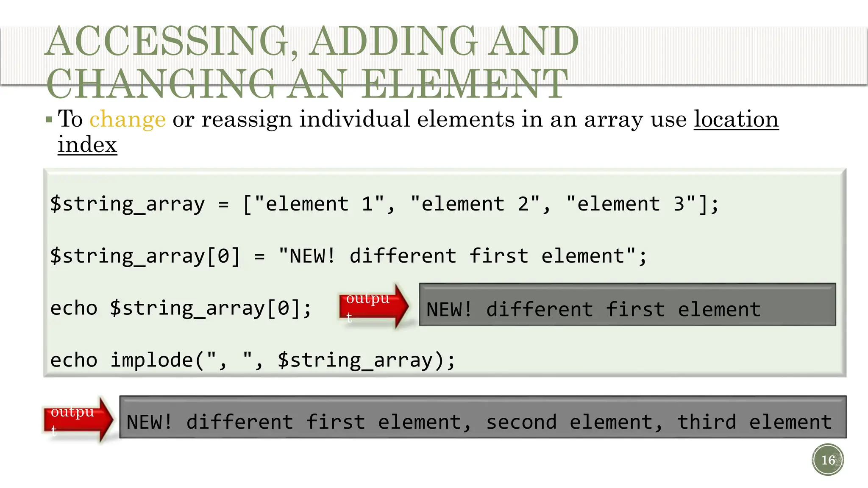Click the underlined text 'location'
Image resolution: width=868 pixels, height=488 pixels.
click(x=736, y=119)
